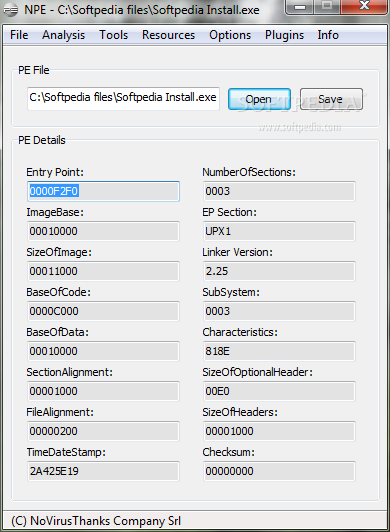390x532 pixels.
Task: Click the EP Section field UPX1
Action: coord(279,231)
